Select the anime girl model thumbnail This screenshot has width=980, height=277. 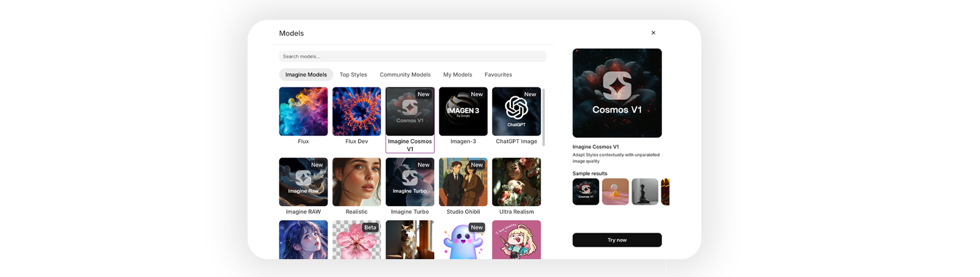point(303,240)
